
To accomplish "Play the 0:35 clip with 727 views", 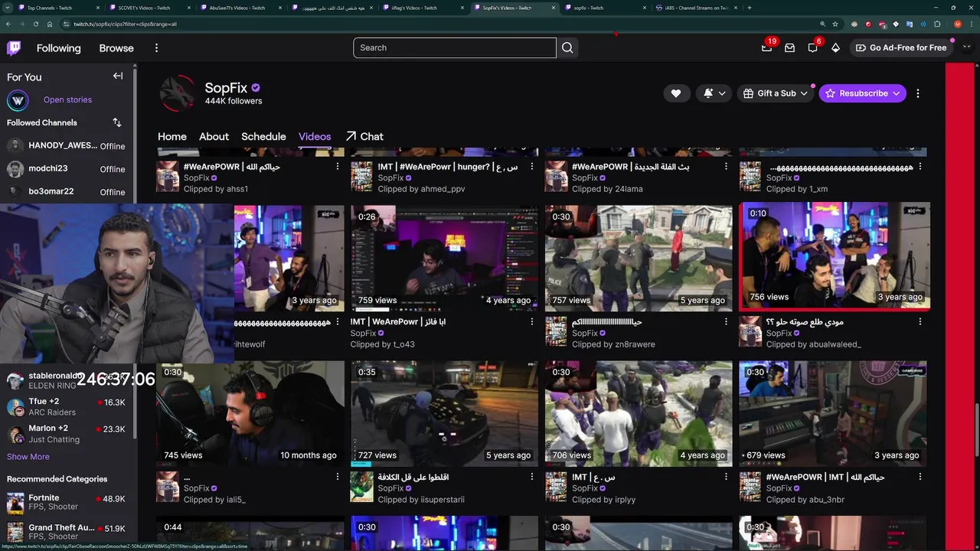I will (444, 412).
